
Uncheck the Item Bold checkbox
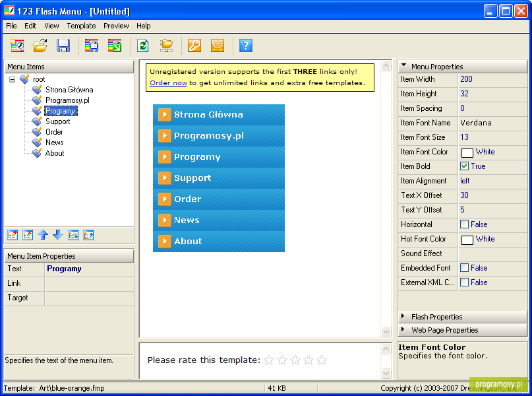465,166
